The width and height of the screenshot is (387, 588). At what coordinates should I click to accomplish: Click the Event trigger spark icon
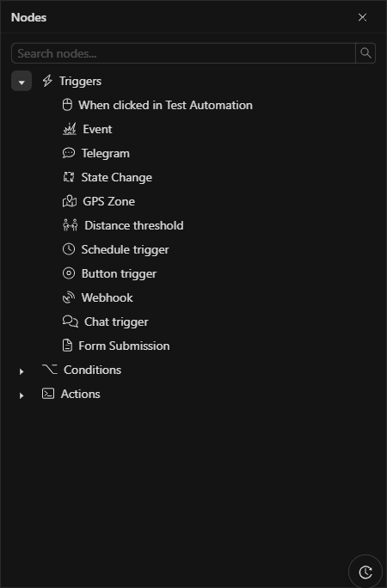click(70, 129)
